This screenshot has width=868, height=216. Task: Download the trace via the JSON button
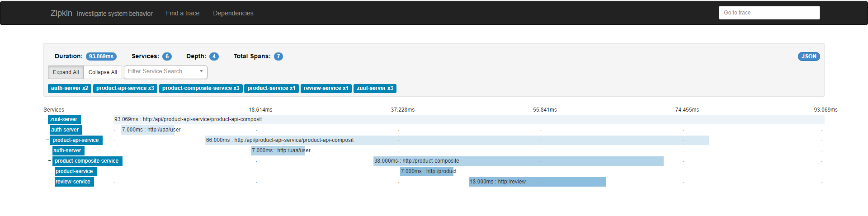[x=809, y=56]
